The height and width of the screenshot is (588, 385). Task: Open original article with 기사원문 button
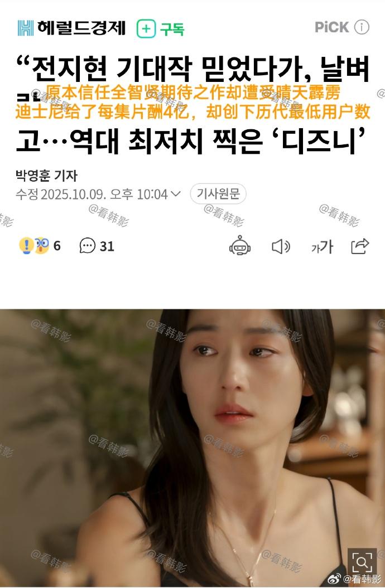pos(218,193)
